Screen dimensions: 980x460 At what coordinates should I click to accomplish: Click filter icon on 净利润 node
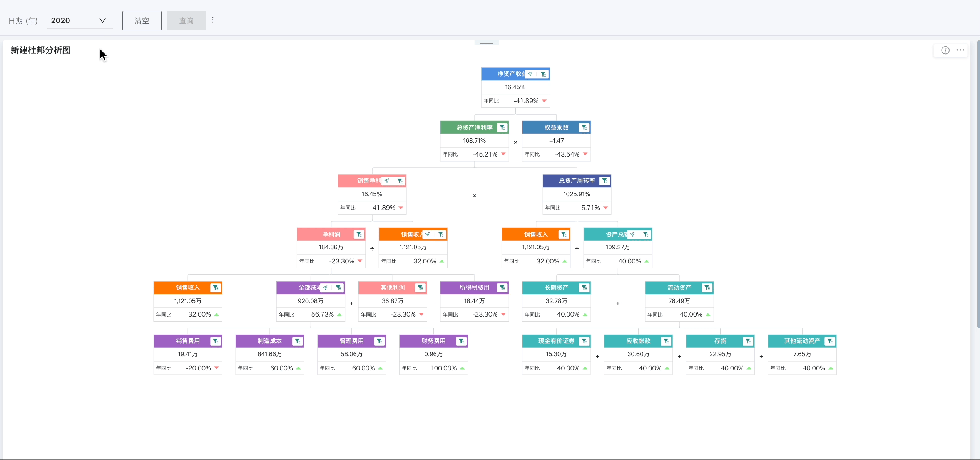click(x=359, y=234)
